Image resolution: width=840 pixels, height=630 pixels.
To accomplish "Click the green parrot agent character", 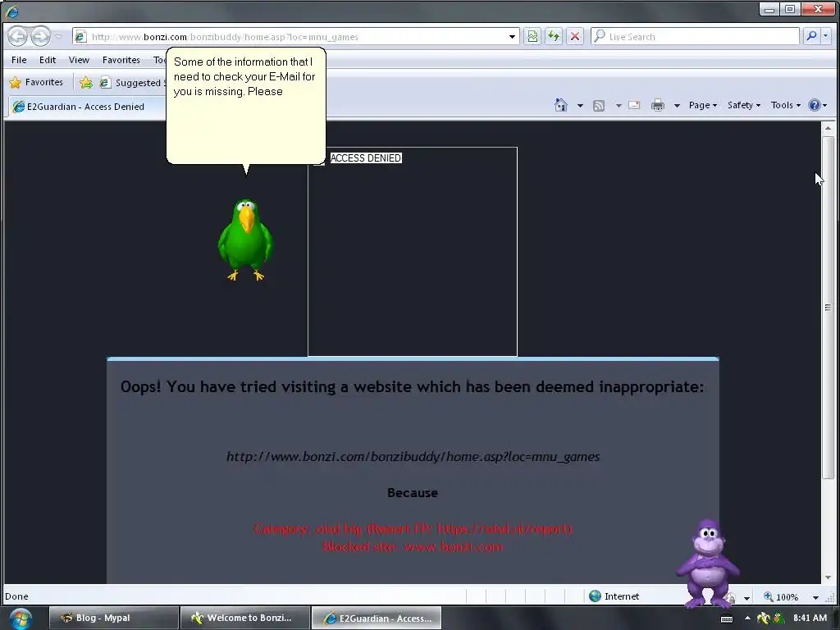I will (x=245, y=240).
